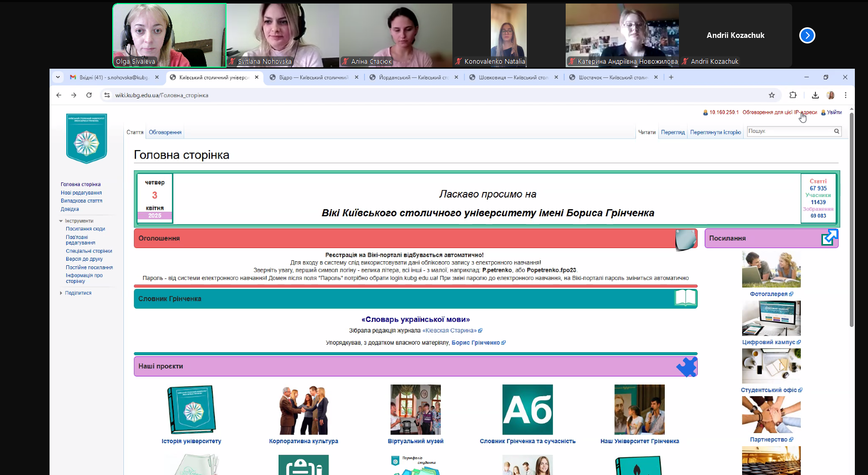Open Chrome three-dot menu
Screen dimensions: 868x475
(845, 95)
